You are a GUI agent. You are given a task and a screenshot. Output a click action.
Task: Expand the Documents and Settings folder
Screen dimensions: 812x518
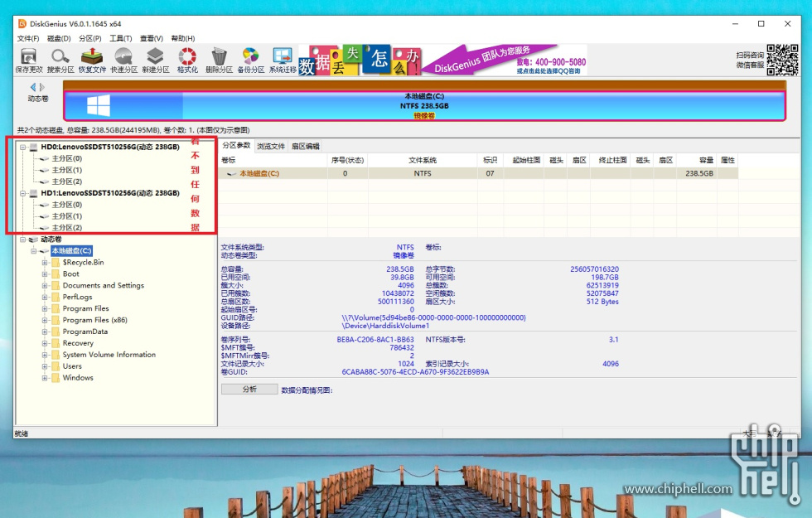click(45, 285)
